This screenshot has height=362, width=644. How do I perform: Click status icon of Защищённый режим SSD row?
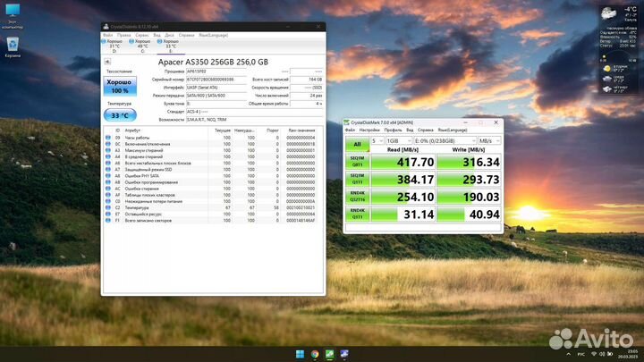tap(108, 170)
